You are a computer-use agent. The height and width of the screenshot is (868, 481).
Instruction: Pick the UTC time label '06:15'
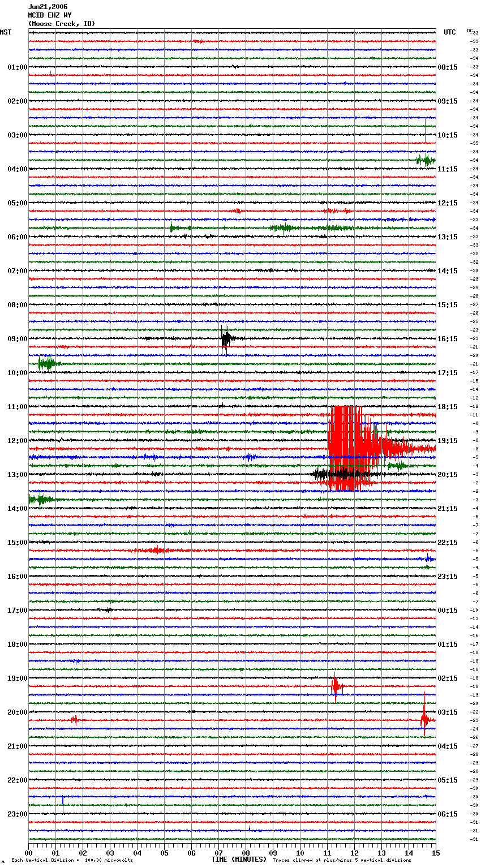click(x=448, y=814)
